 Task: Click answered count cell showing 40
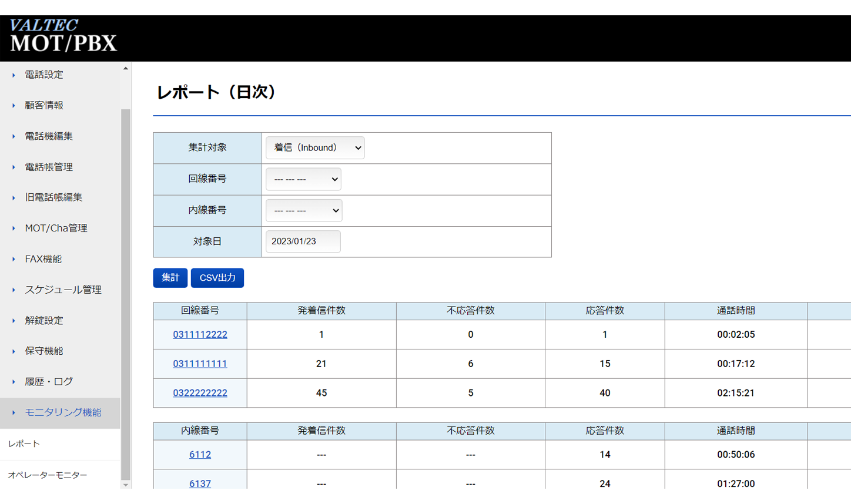coord(605,393)
